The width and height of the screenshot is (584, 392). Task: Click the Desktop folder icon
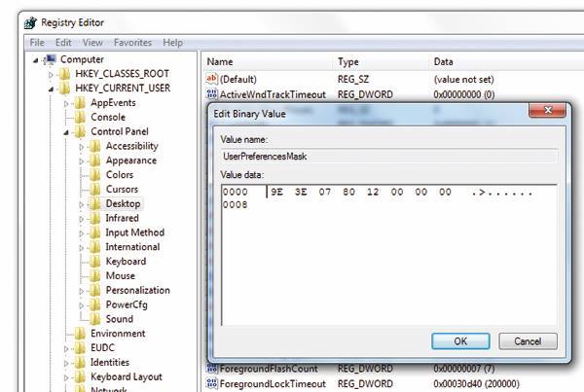point(94,204)
